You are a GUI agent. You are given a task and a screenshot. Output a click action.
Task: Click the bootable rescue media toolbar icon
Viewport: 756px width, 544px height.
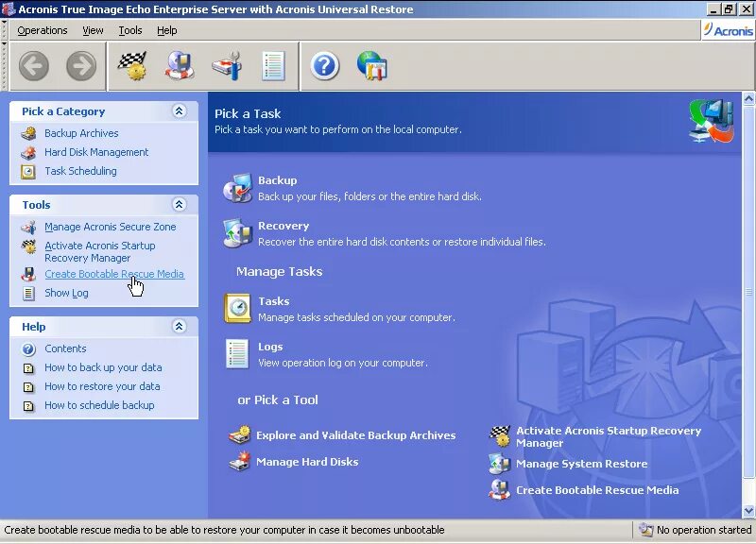pos(180,66)
